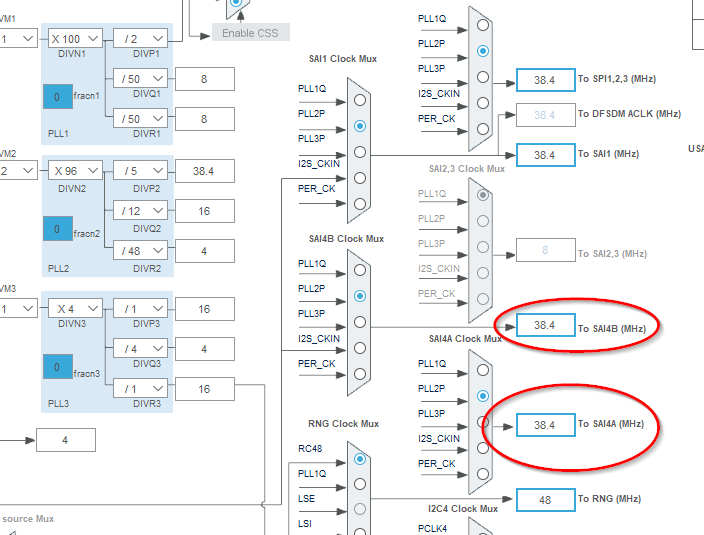Click the I2C4 Clock Mux label

coord(463,509)
